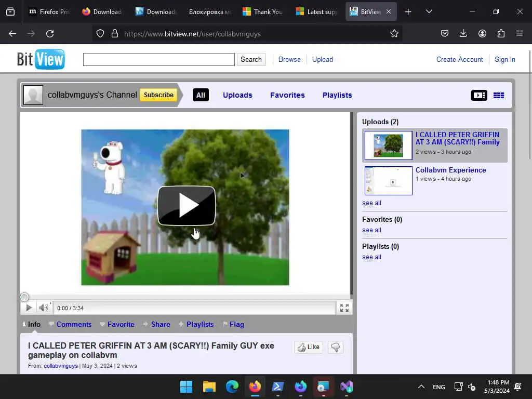Open the extensions puzzle icon
The height and width of the screenshot is (399, 532).
[x=501, y=34]
